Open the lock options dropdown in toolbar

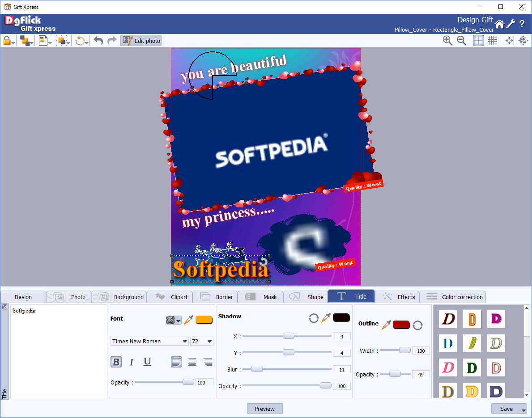pyautogui.click(x=9, y=41)
